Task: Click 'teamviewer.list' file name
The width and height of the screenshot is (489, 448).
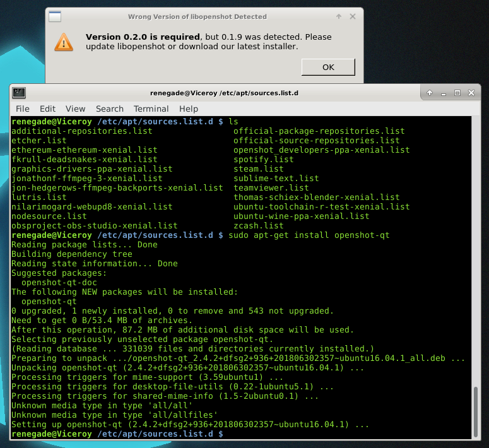Action: pos(271,188)
